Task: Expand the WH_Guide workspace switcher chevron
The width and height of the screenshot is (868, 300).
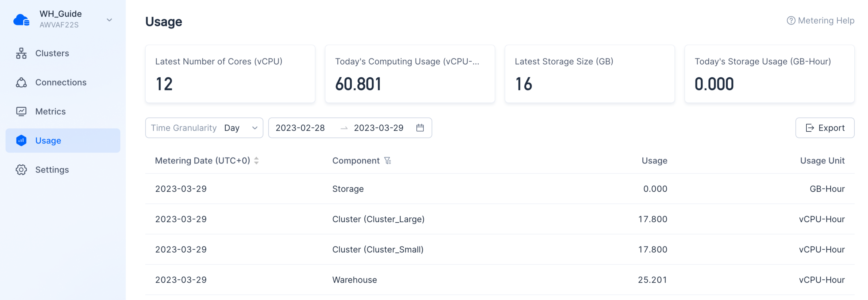Action: [110, 20]
